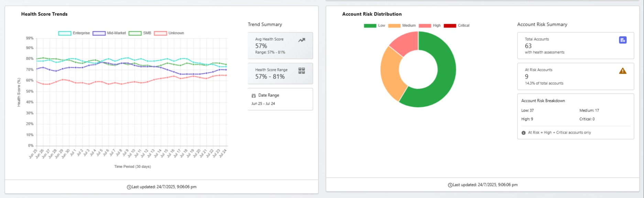
Task: Toggle the SMB series in the legend
Action: tap(140, 33)
